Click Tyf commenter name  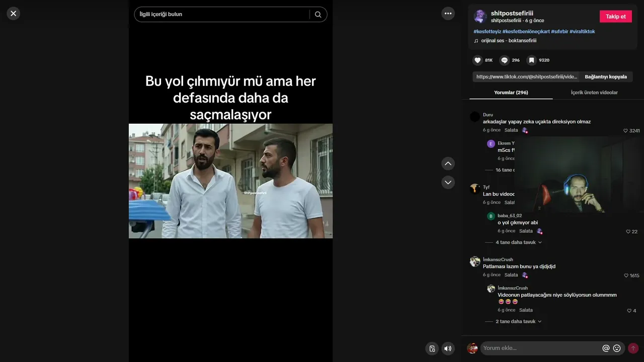point(486,187)
